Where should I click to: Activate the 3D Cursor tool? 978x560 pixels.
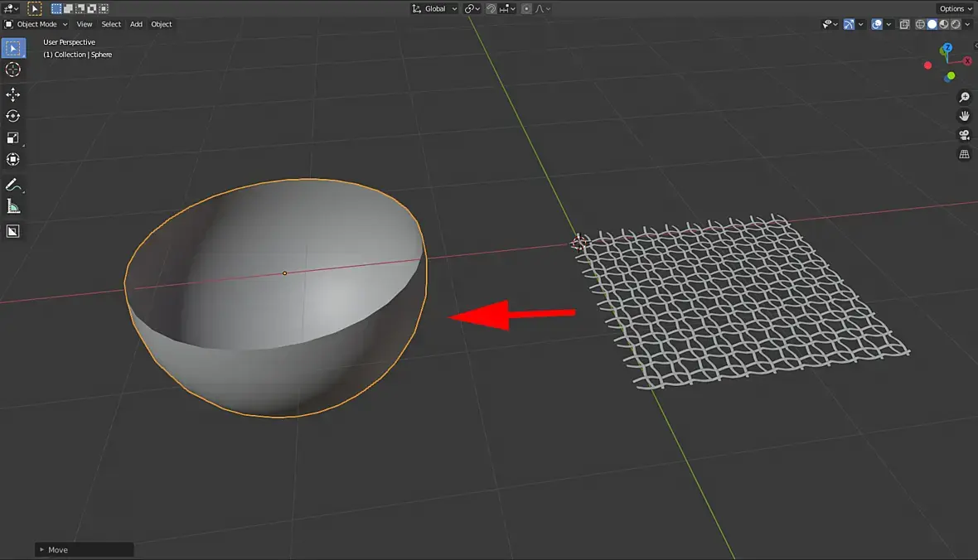[x=13, y=70]
